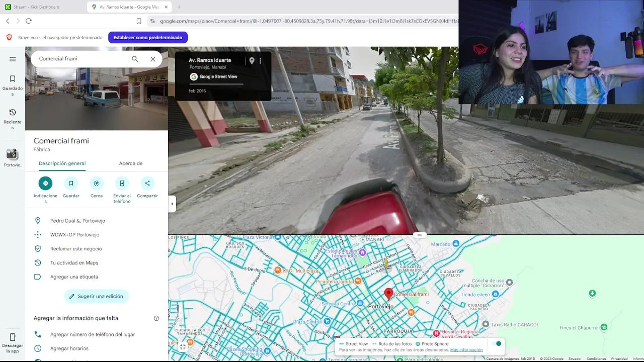This screenshot has height=362, width=644.
Task: Bookmark this page
Action: (x=139, y=21)
